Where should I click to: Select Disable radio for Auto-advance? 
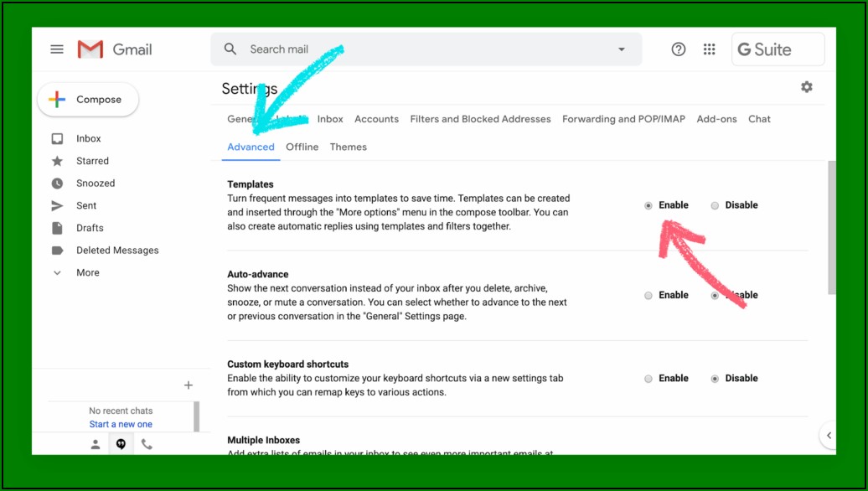pos(715,296)
